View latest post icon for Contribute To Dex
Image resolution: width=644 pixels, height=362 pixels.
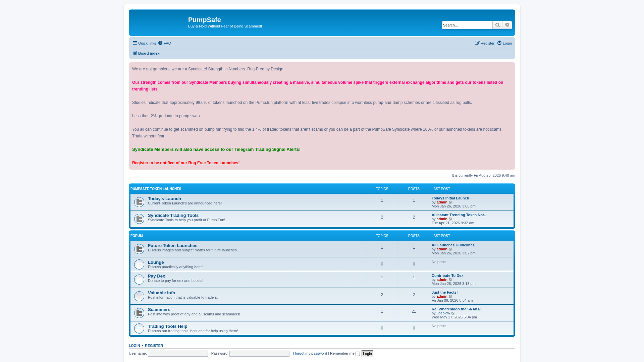point(450,280)
